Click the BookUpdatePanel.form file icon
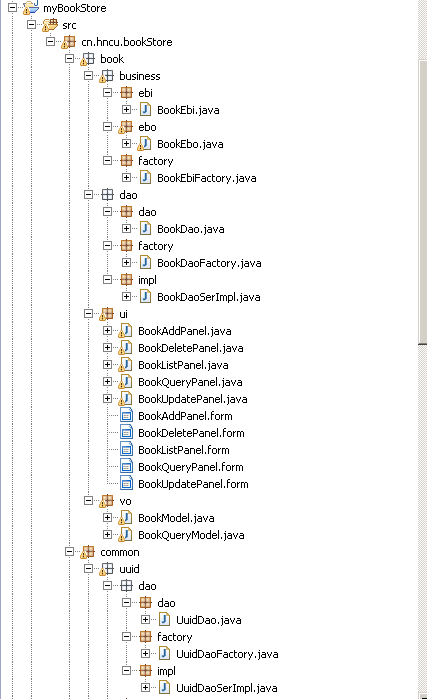The image size is (427, 699). coord(127,483)
